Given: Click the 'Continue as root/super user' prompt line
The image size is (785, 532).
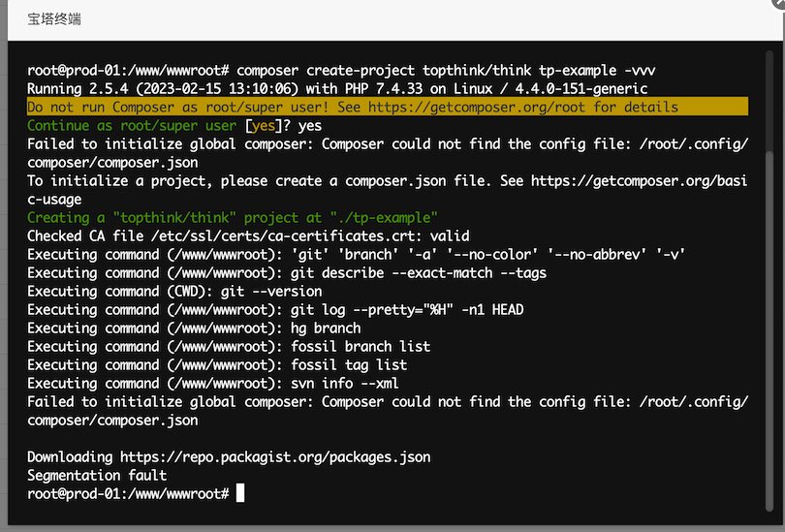Looking at the screenshot, I should coord(174,126).
